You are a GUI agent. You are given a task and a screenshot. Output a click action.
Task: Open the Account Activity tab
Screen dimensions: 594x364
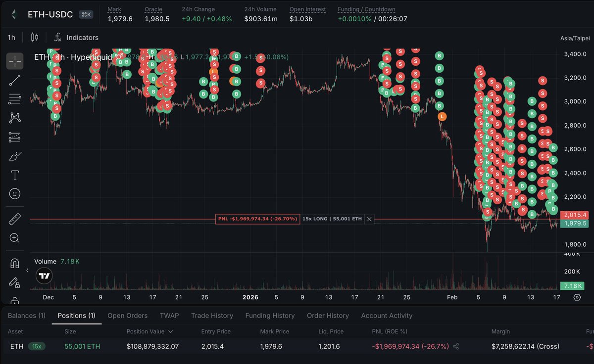[387, 316]
